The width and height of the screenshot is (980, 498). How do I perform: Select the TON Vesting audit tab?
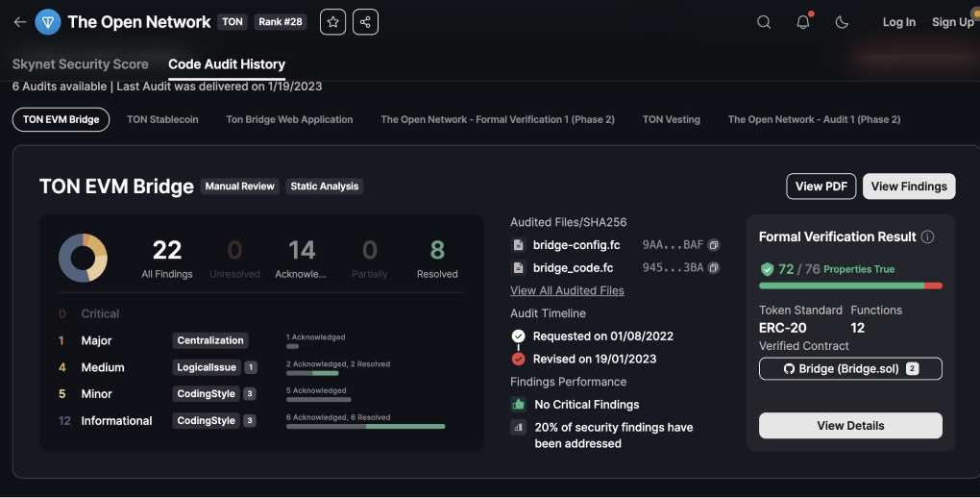click(671, 119)
